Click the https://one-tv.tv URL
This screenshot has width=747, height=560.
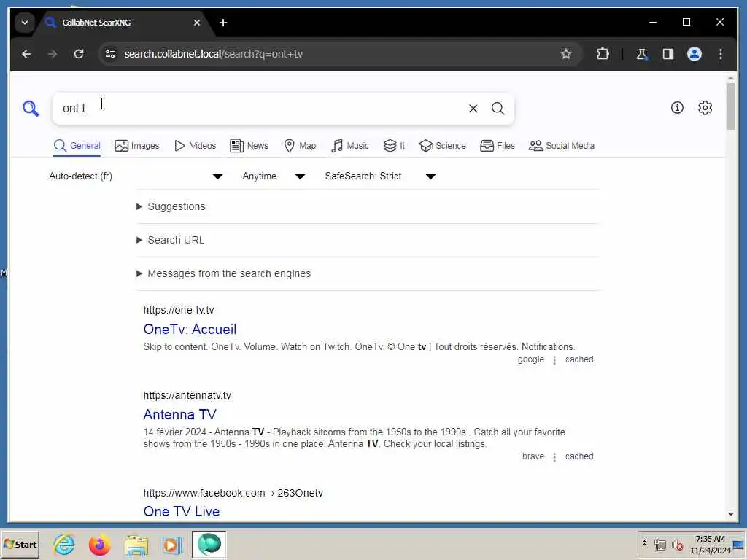pyautogui.click(x=179, y=310)
